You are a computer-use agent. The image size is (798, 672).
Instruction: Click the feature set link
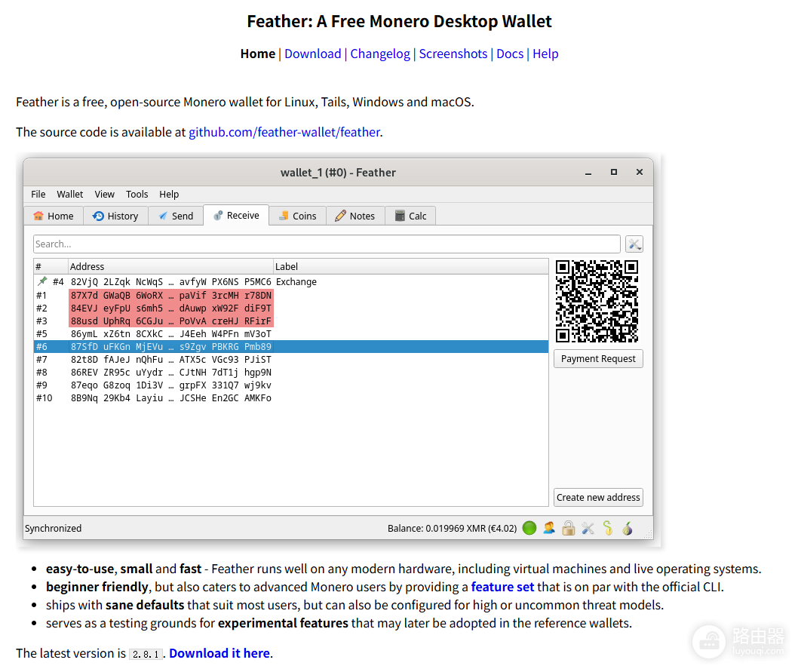click(502, 587)
